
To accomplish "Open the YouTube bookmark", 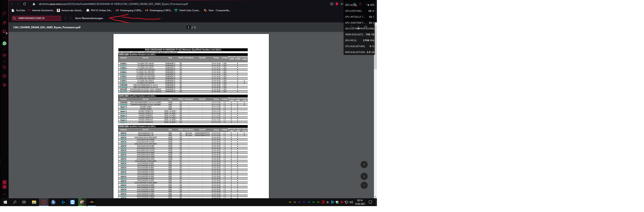I will [18, 11].
